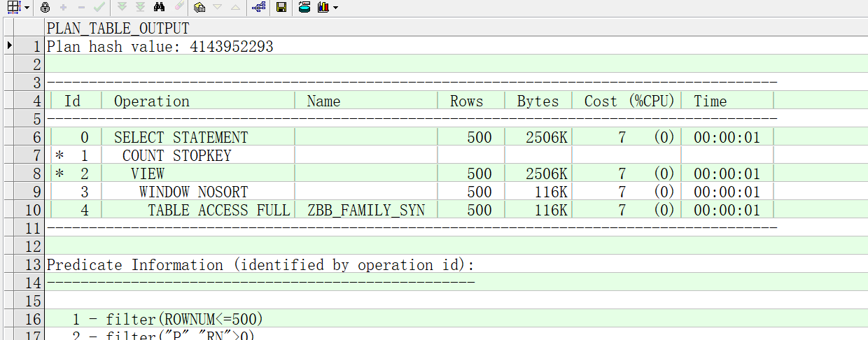Screen dimensions: 868x340
Task: Click the Plan hash value cell
Action: pos(160,47)
